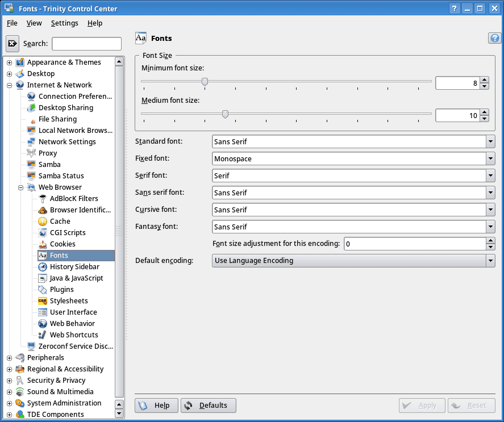Click the Network Settings icon
Screen dimensions: 504x422
click(x=31, y=142)
